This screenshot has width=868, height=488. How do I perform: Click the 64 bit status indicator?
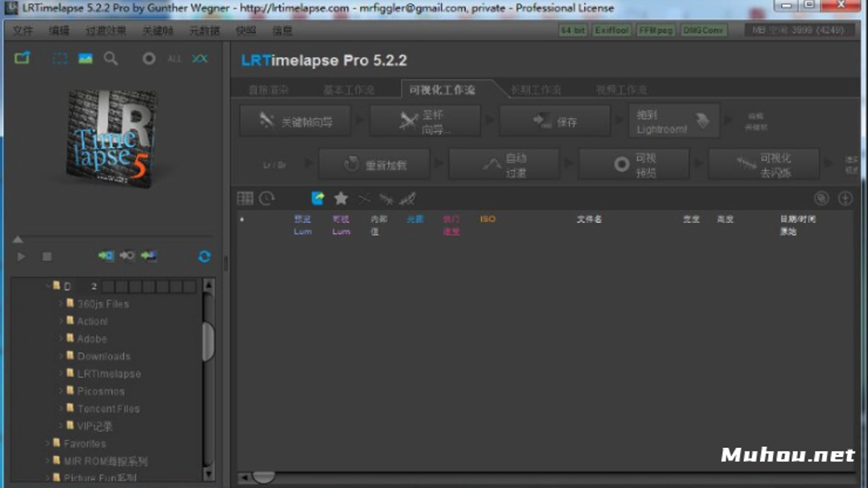pyautogui.click(x=573, y=30)
